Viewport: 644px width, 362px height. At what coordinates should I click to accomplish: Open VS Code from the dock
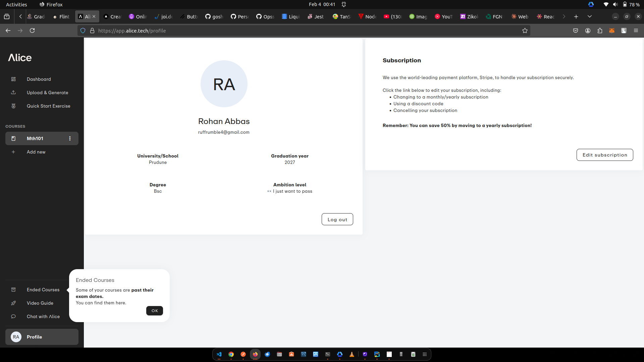point(219,354)
